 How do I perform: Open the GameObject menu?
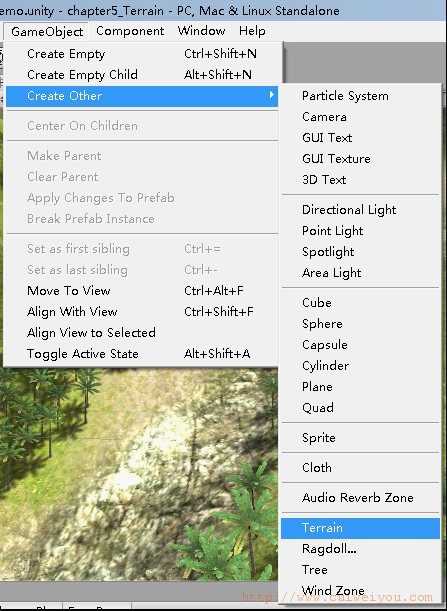click(x=47, y=31)
